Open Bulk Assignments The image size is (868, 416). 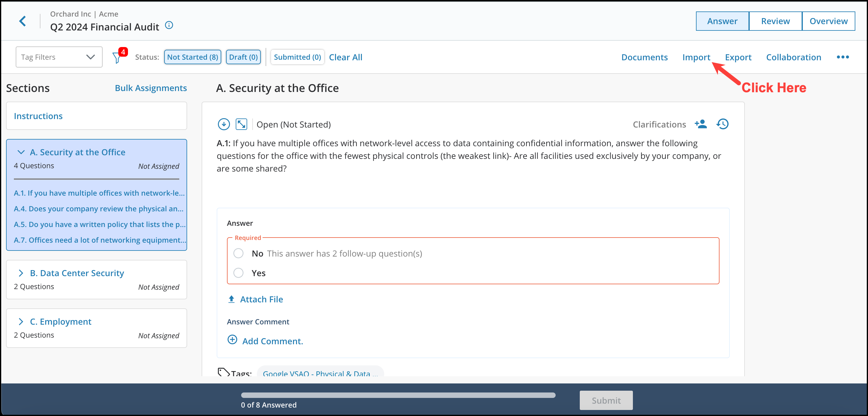(x=151, y=88)
